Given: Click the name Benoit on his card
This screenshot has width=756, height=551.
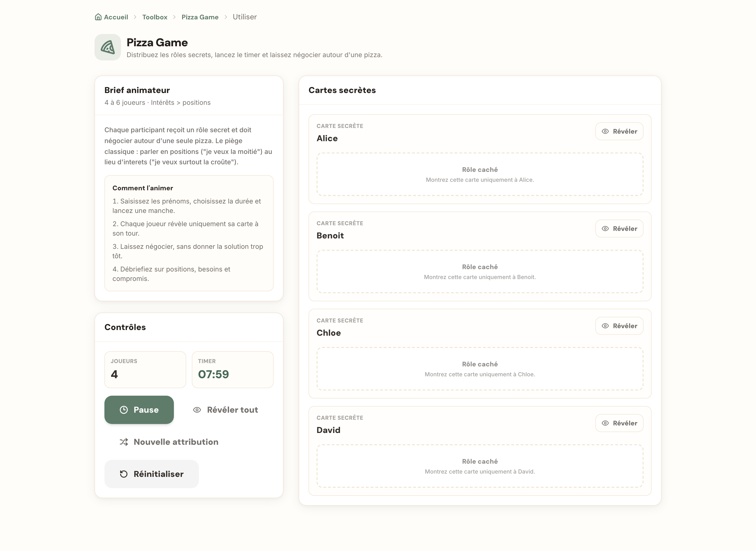Looking at the screenshot, I should coord(330,235).
